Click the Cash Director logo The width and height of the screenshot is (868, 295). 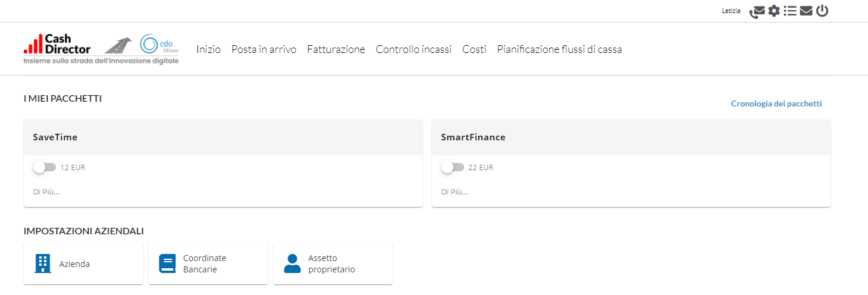(58, 44)
